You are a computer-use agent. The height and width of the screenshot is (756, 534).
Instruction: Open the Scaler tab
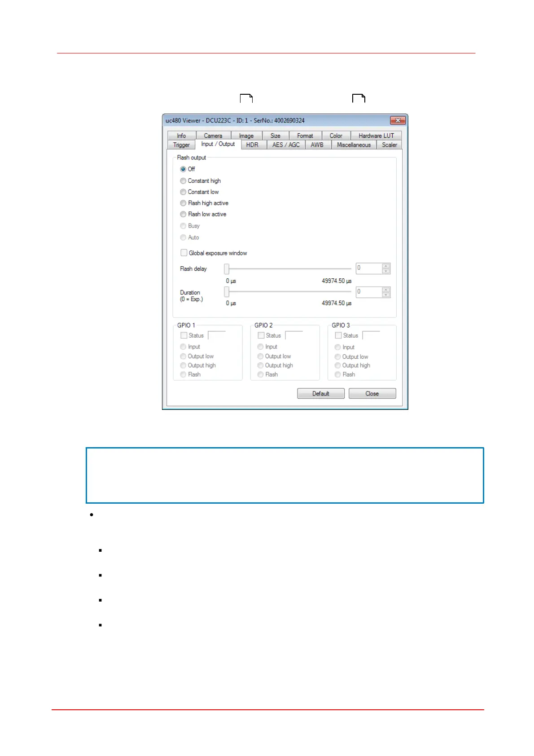pyautogui.click(x=390, y=145)
